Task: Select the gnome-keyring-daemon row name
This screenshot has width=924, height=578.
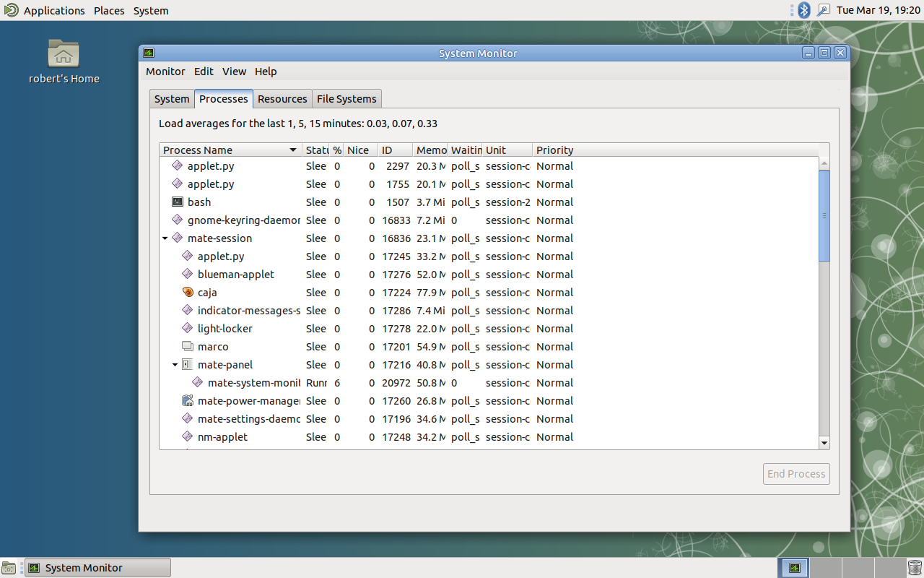Action: coord(244,220)
